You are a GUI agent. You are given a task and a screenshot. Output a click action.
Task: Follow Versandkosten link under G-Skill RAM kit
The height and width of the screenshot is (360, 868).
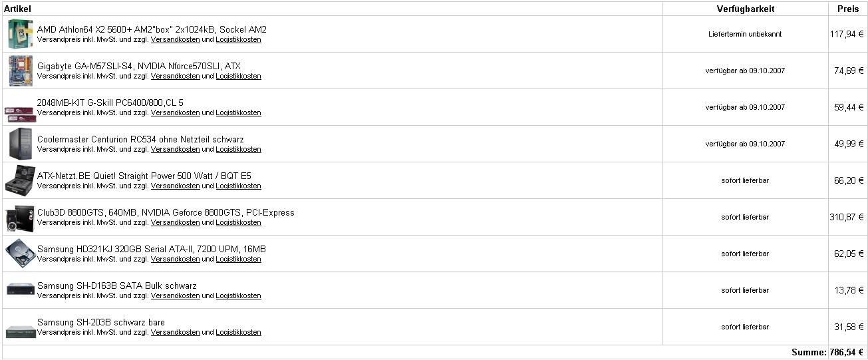[175, 112]
